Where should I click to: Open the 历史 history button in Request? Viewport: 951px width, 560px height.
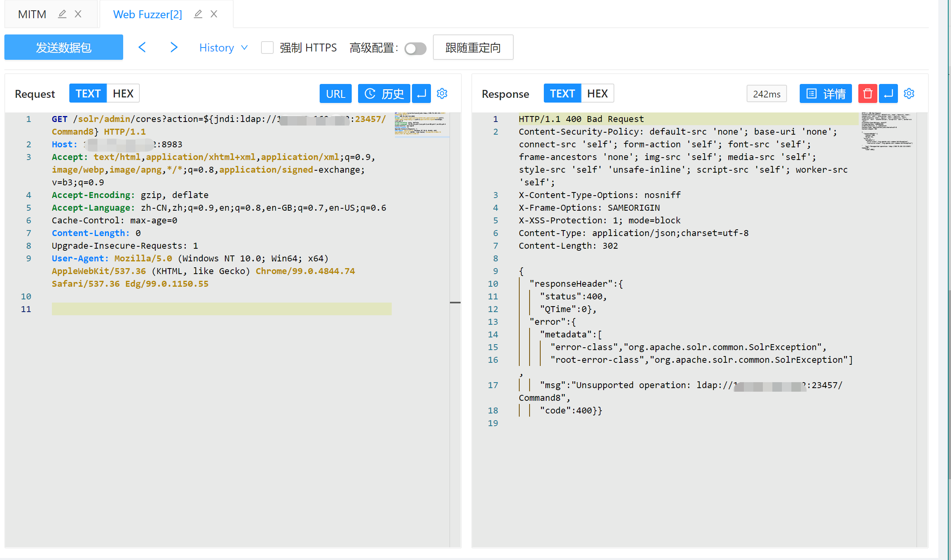pyautogui.click(x=384, y=94)
